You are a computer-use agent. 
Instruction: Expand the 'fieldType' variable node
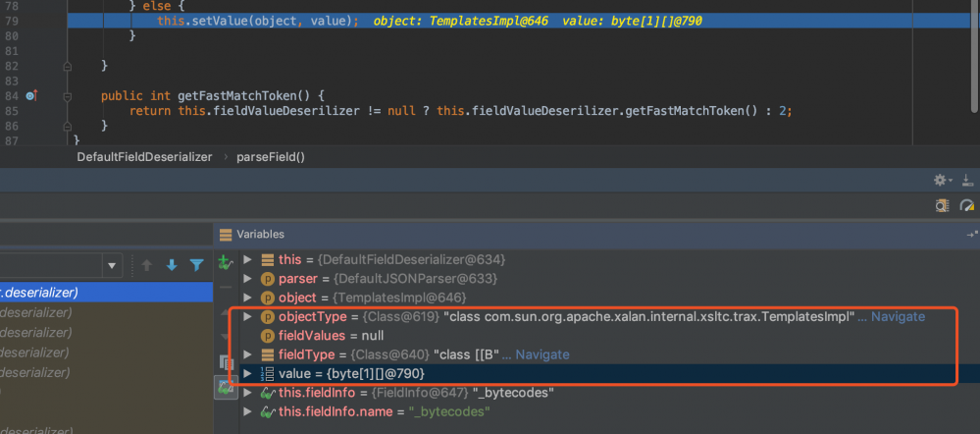coord(247,355)
